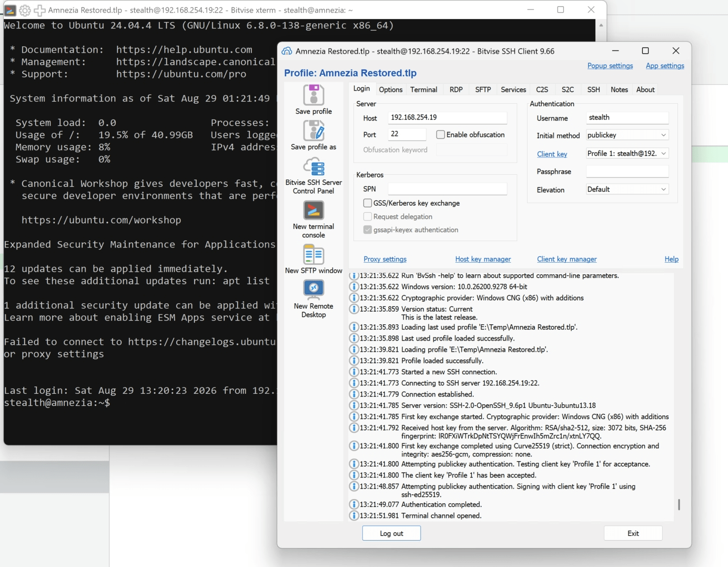Click info icon beside 'Server version' log entry
This screenshot has height=567, width=728.
354,405
